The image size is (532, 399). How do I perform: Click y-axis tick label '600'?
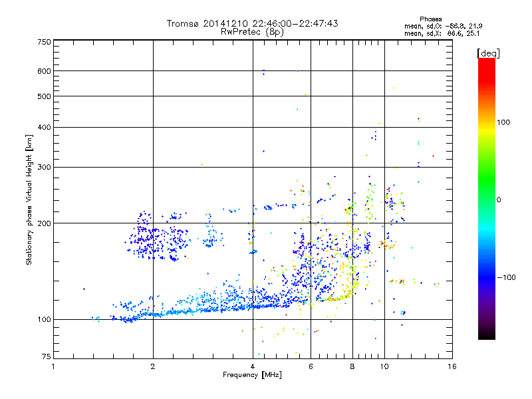(x=44, y=71)
